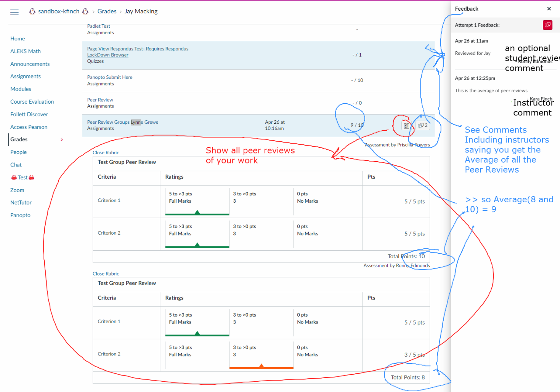This screenshot has height=392, width=560.
Task: Collapse the second rubric via Close Rubric
Action: [106, 274]
